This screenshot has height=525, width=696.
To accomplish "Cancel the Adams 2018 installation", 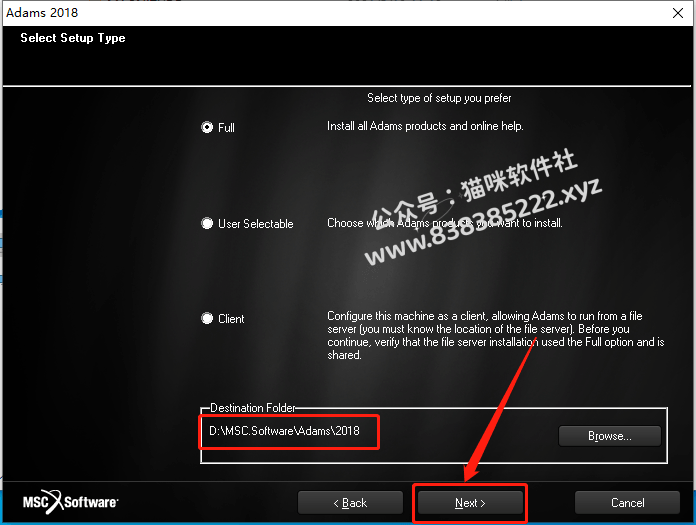I will pos(627,502).
